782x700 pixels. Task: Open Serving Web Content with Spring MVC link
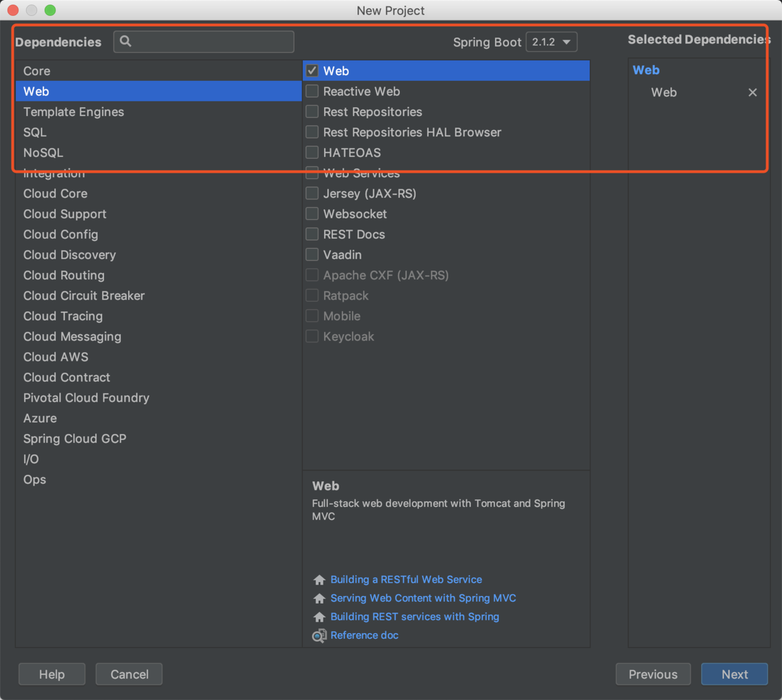point(423,598)
